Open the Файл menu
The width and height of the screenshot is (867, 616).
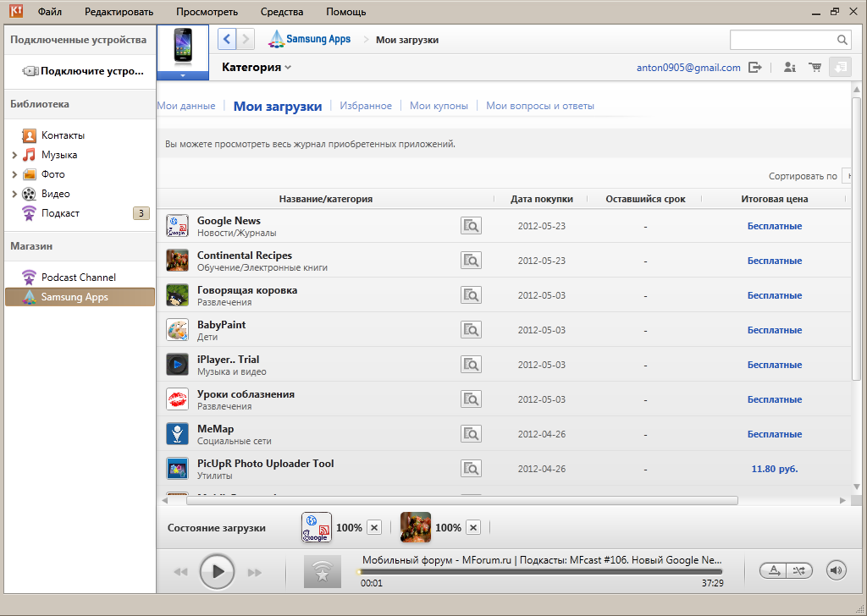click(50, 12)
